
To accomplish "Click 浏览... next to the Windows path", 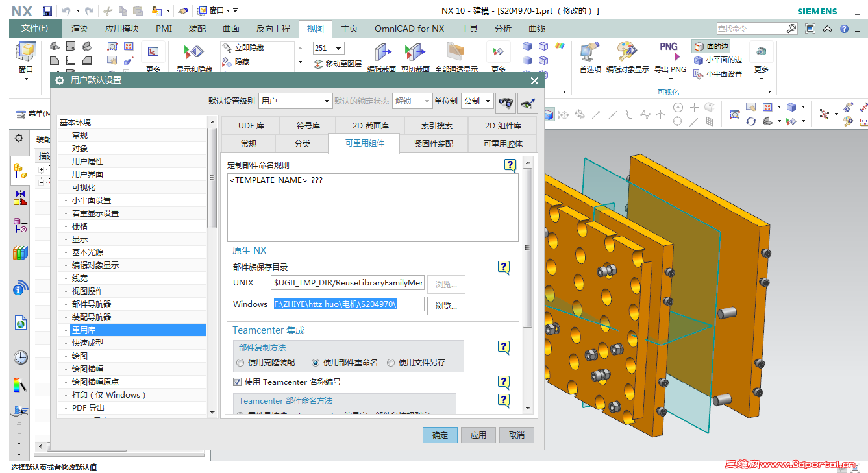I will point(446,306).
